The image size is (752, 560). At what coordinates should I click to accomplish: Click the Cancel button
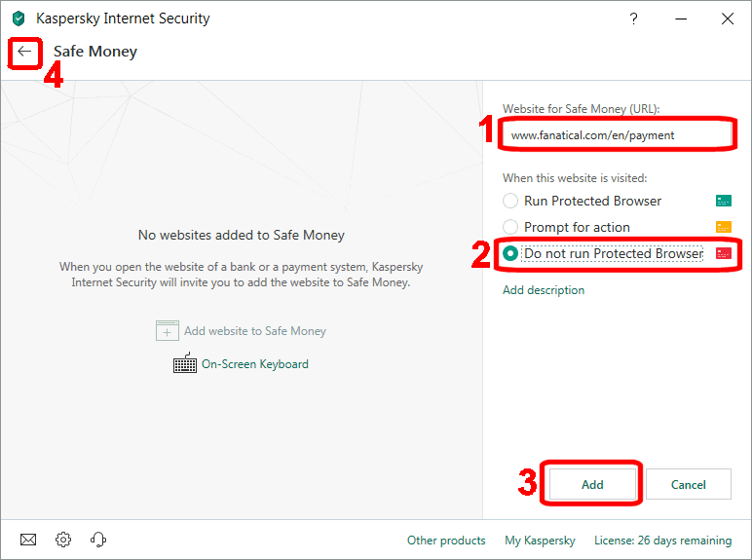pos(689,484)
